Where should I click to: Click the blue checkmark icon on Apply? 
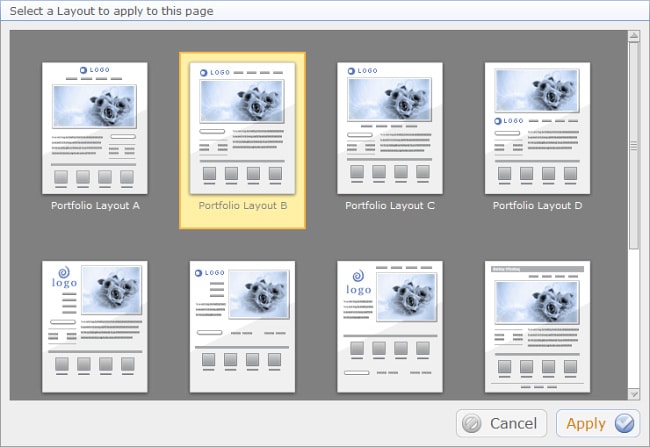[x=625, y=424]
